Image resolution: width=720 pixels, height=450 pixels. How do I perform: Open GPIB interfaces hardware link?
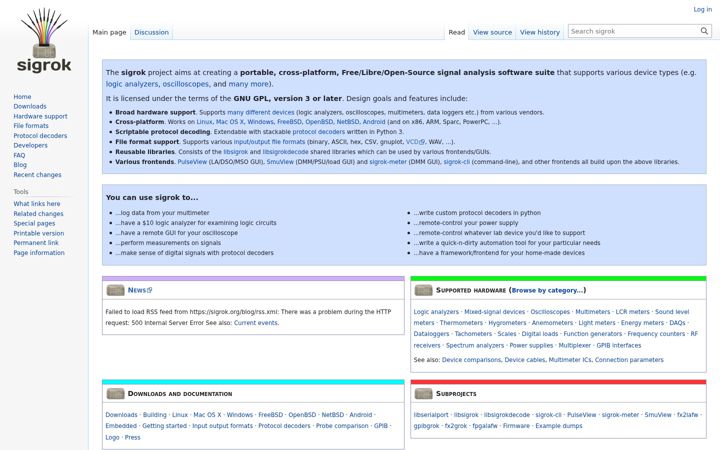click(x=619, y=345)
